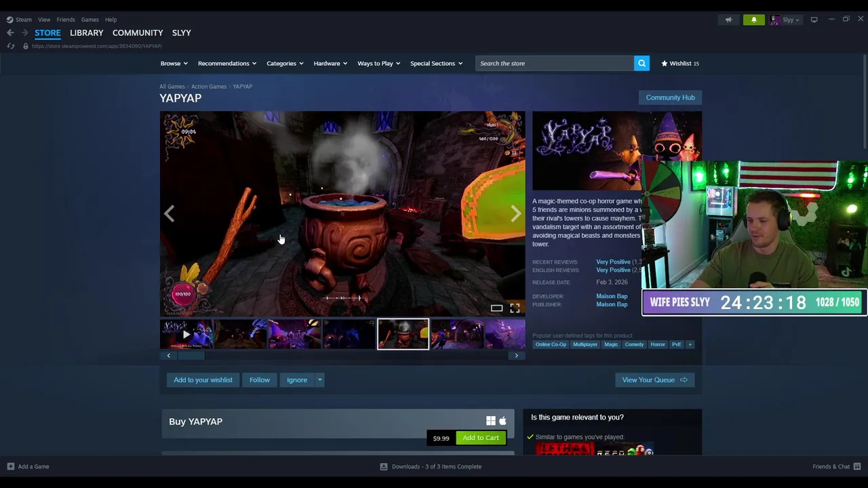Screen dimensions: 868x488
Task: Select the Comedy tag
Action: (x=634, y=344)
